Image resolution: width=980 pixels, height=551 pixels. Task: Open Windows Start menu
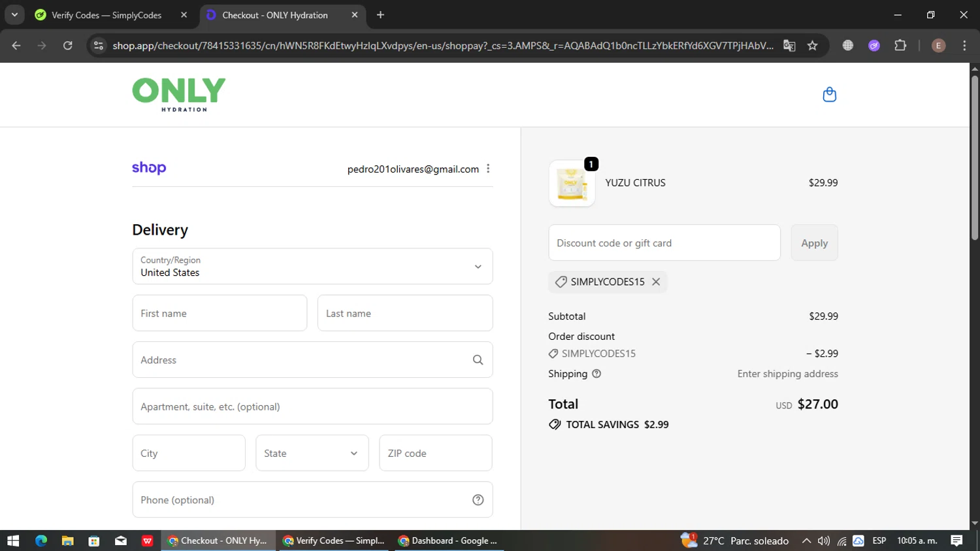(x=13, y=541)
